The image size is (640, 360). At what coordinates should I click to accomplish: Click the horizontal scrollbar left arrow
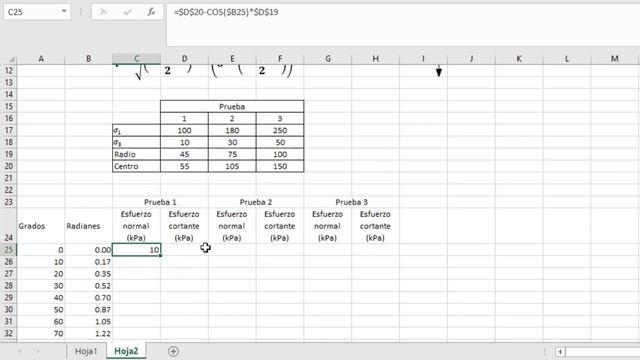point(560,351)
